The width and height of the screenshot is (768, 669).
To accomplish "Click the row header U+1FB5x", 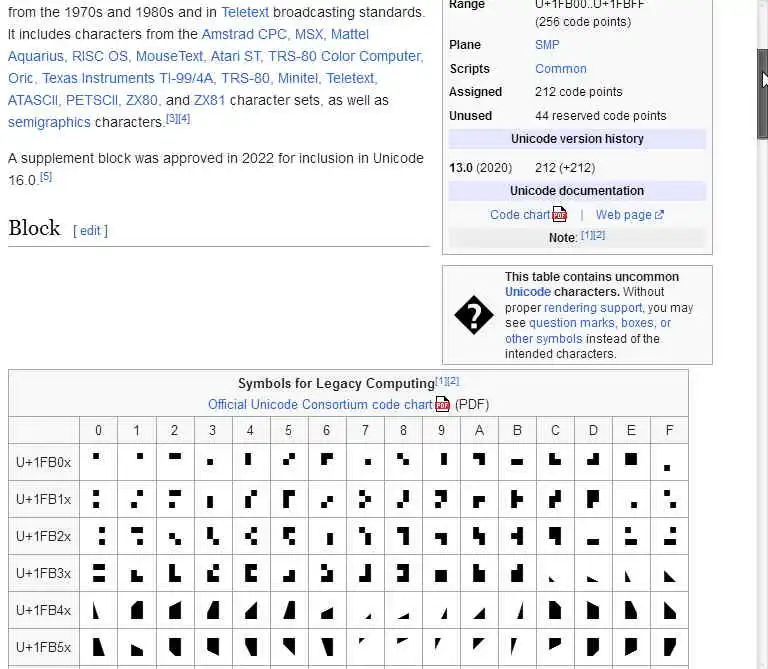I will tap(44, 647).
